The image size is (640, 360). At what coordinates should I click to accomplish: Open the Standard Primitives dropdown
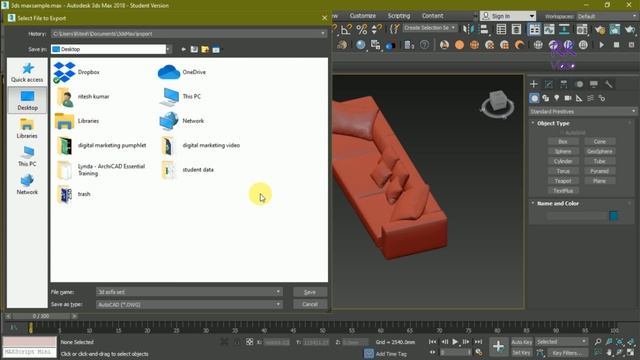(582, 111)
